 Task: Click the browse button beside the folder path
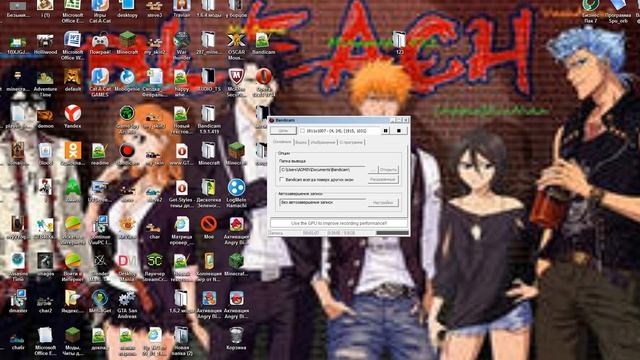[x=372, y=169]
